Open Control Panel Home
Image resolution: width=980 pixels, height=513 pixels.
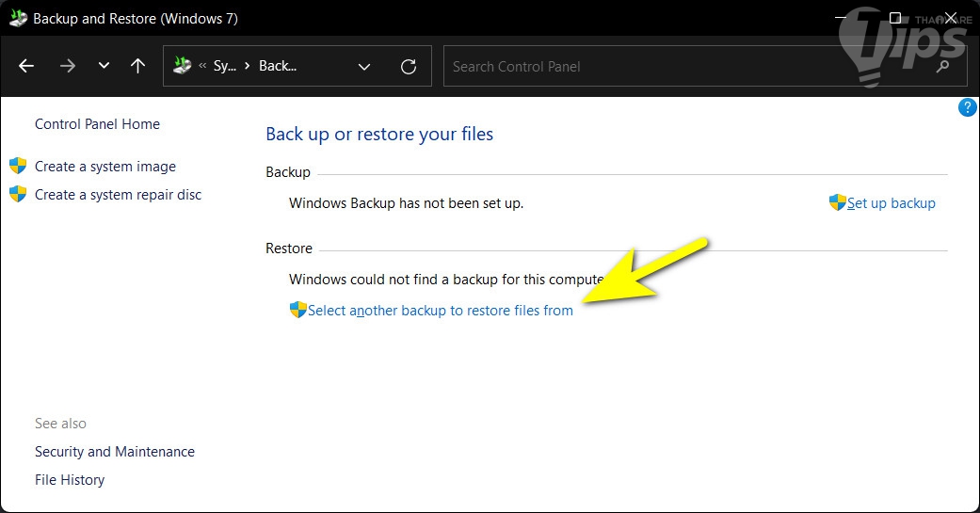pos(97,124)
